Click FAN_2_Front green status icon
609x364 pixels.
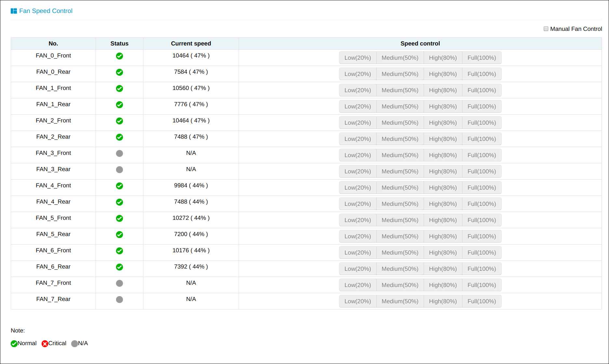tap(119, 121)
